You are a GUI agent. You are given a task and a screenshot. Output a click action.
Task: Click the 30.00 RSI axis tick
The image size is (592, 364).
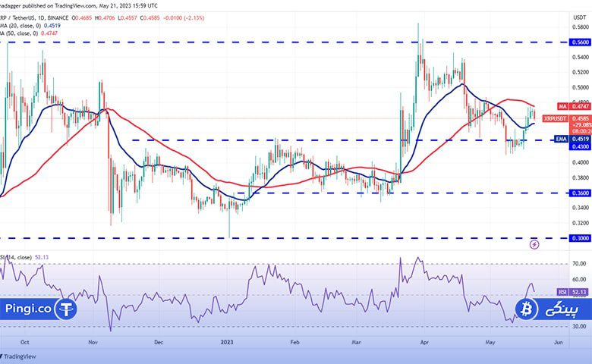point(579,326)
